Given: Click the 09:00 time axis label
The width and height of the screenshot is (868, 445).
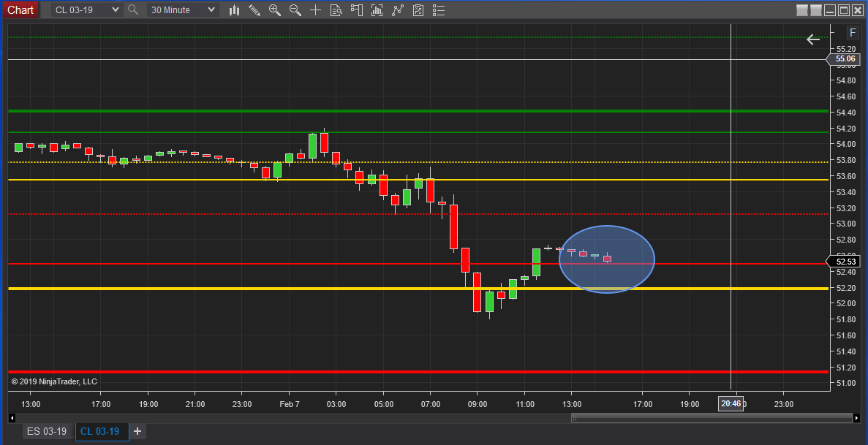Looking at the screenshot, I should 478,404.
